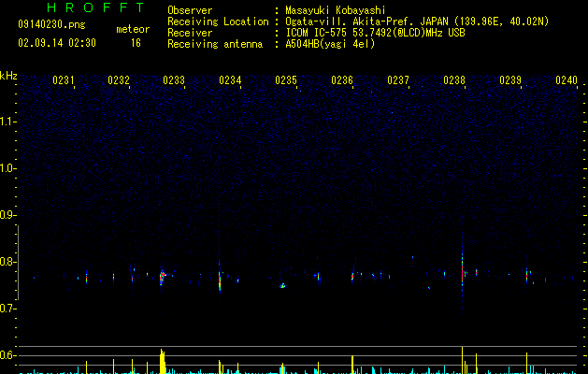588x374 pixels.
Task: Click the Receiving Location label
Action: [218, 22]
